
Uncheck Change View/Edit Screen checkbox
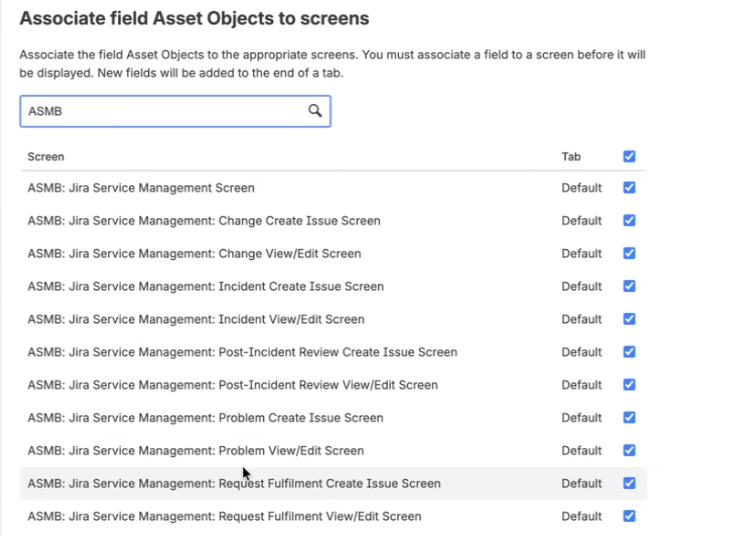[629, 253]
